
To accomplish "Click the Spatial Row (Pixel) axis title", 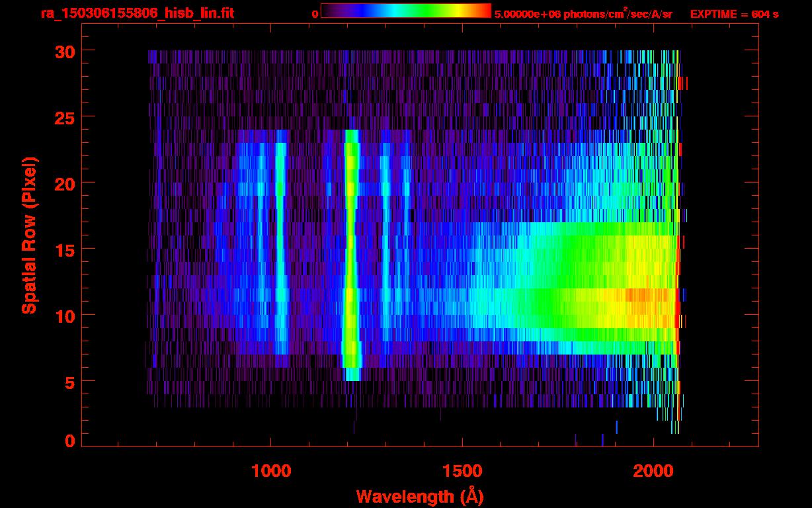I will tap(28, 235).
